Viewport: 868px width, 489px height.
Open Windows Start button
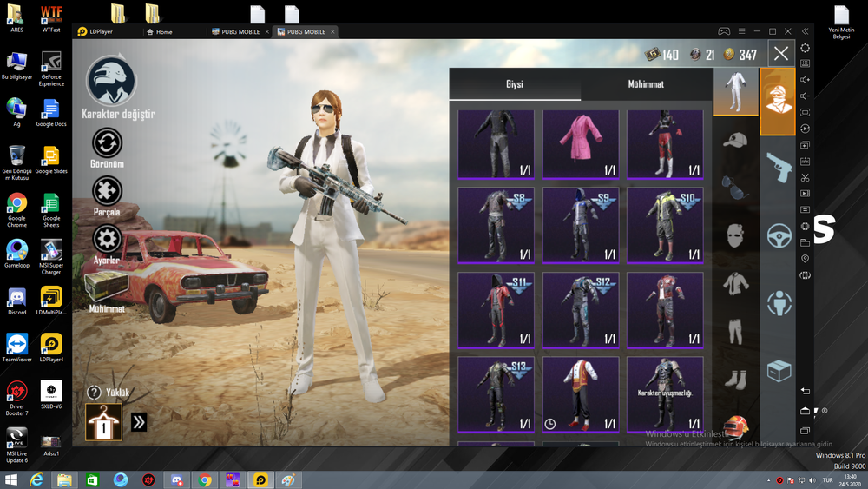11,479
